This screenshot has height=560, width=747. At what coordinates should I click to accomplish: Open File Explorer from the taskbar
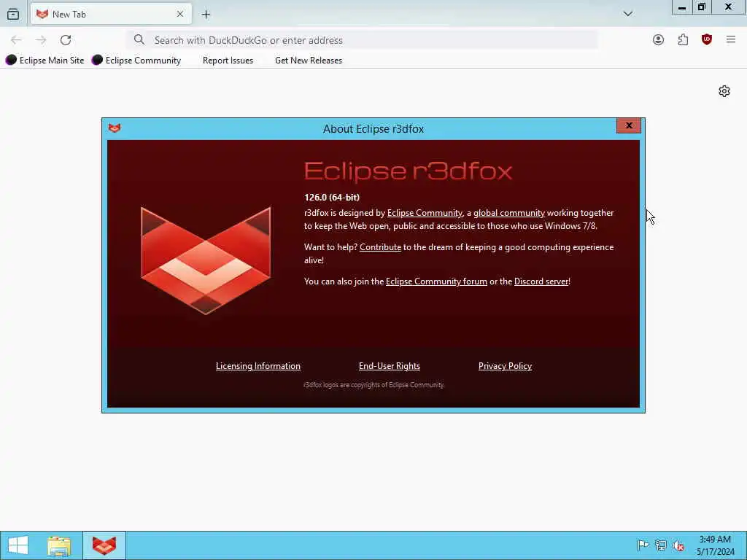pyautogui.click(x=59, y=545)
